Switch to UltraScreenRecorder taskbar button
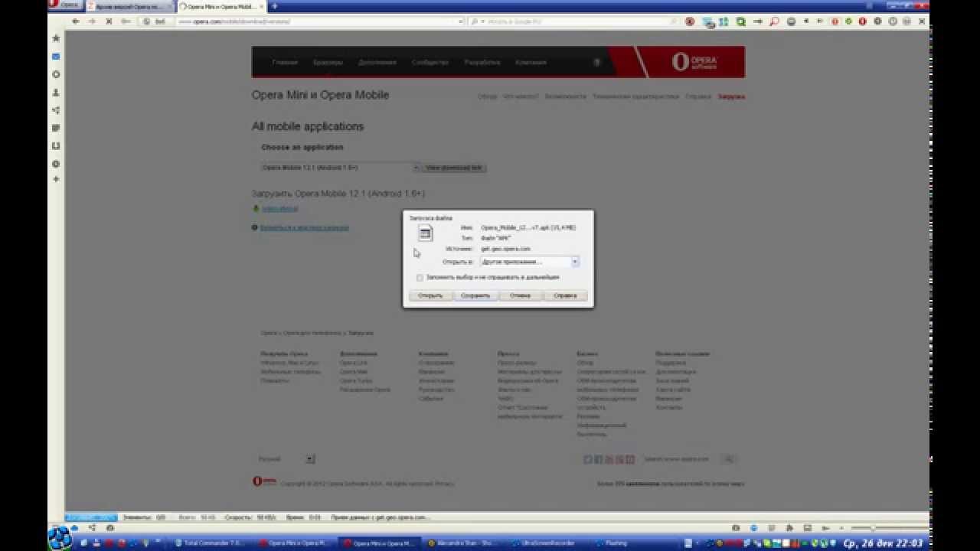This screenshot has height=551, width=980. click(547, 543)
